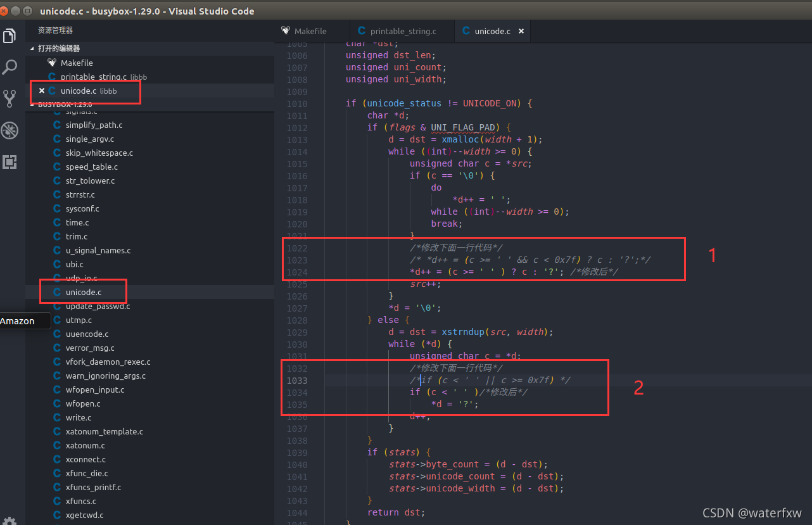Click line number 1010 in the gutter

pyautogui.click(x=297, y=104)
